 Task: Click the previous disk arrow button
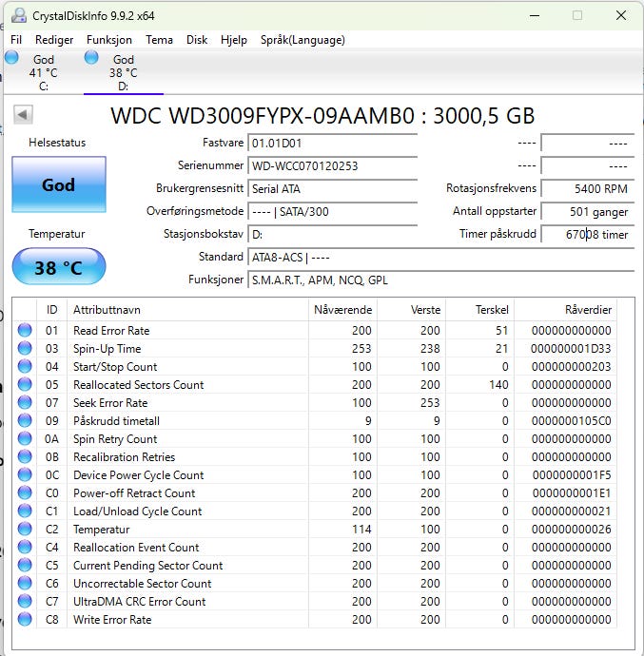[23, 114]
